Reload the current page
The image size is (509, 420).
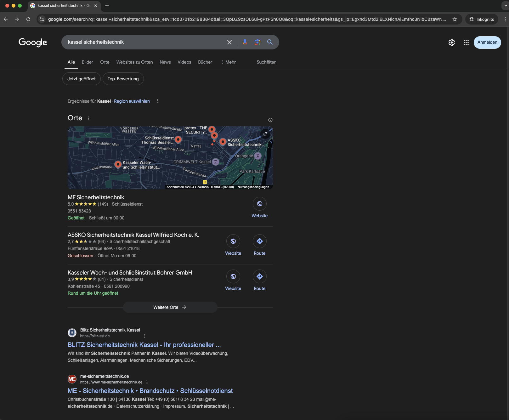(28, 19)
